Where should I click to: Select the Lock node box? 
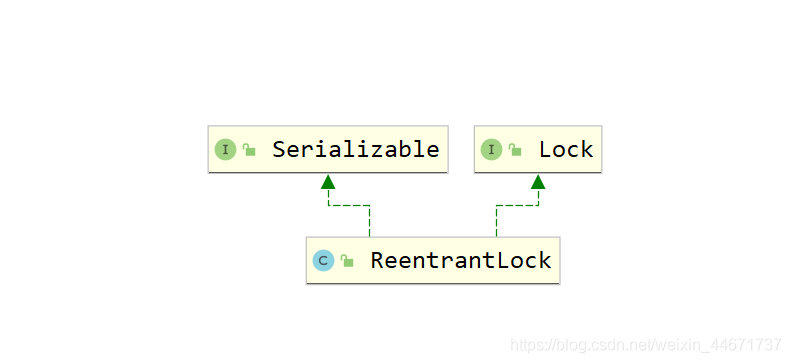coord(538,149)
